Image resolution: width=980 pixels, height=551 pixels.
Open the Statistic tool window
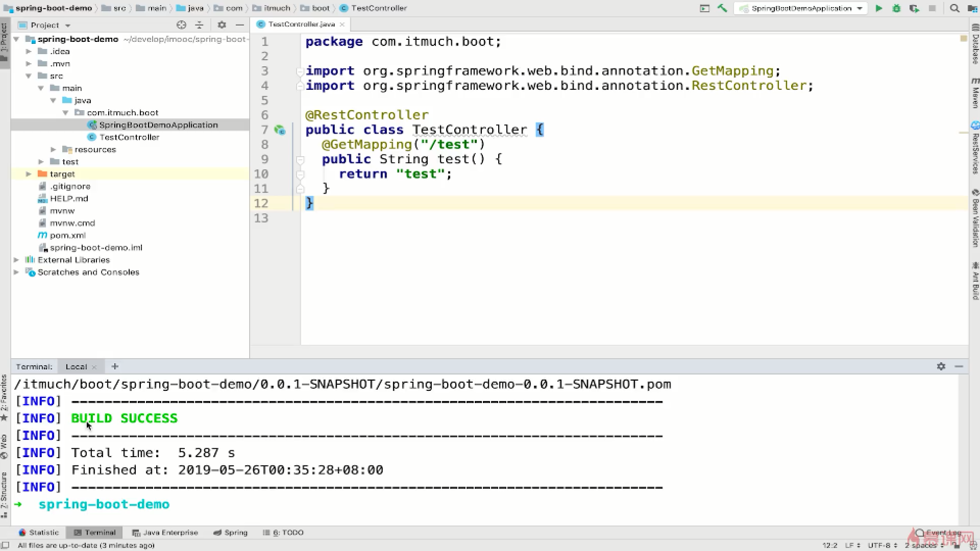(39, 532)
